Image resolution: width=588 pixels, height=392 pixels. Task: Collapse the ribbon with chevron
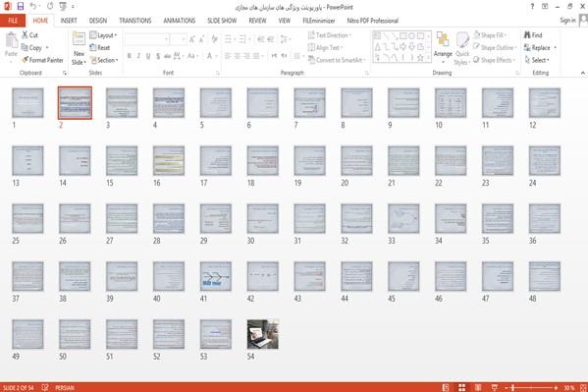tap(583, 73)
